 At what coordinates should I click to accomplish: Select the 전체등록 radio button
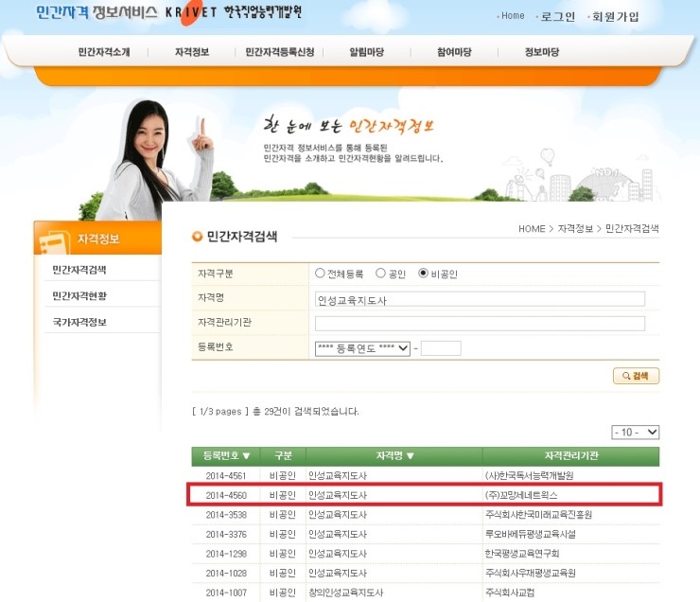tap(320, 274)
